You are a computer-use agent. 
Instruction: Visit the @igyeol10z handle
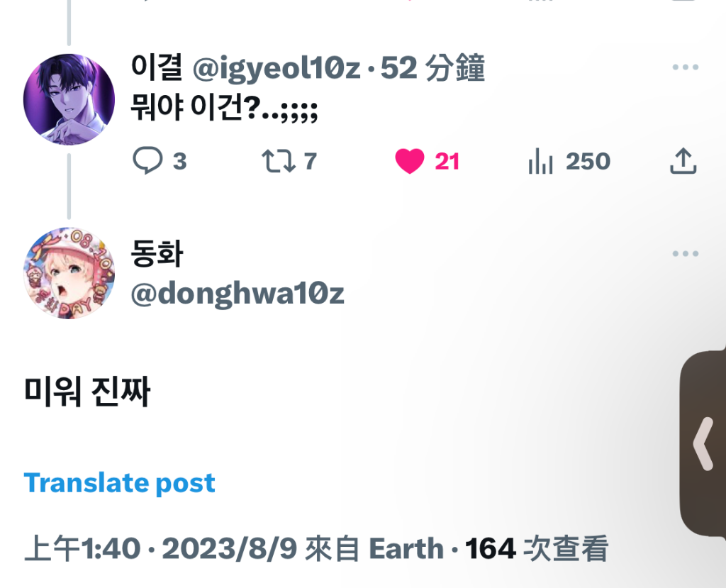(277, 69)
